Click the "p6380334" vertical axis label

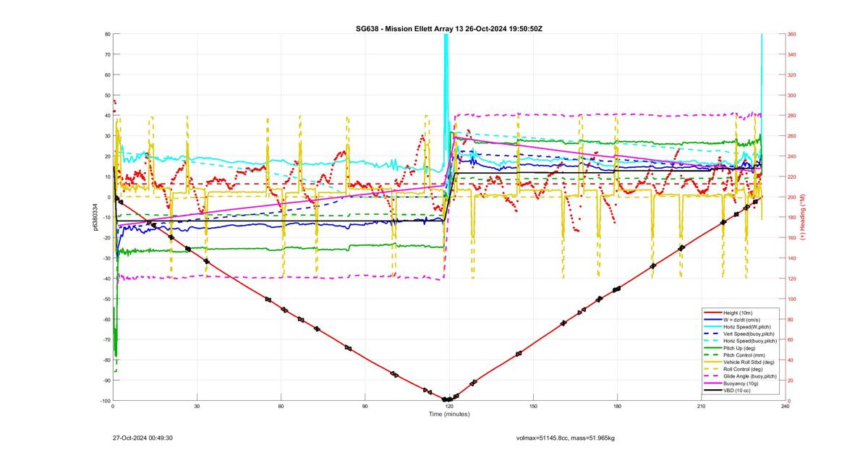[95, 217]
